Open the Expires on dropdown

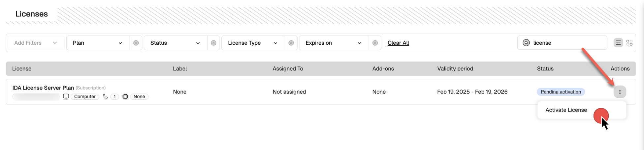[334, 43]
